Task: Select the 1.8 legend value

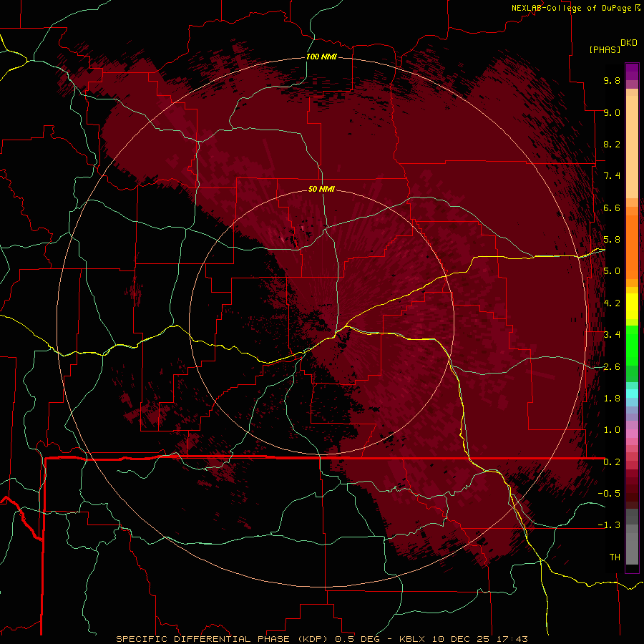Action: pos(612,399)
